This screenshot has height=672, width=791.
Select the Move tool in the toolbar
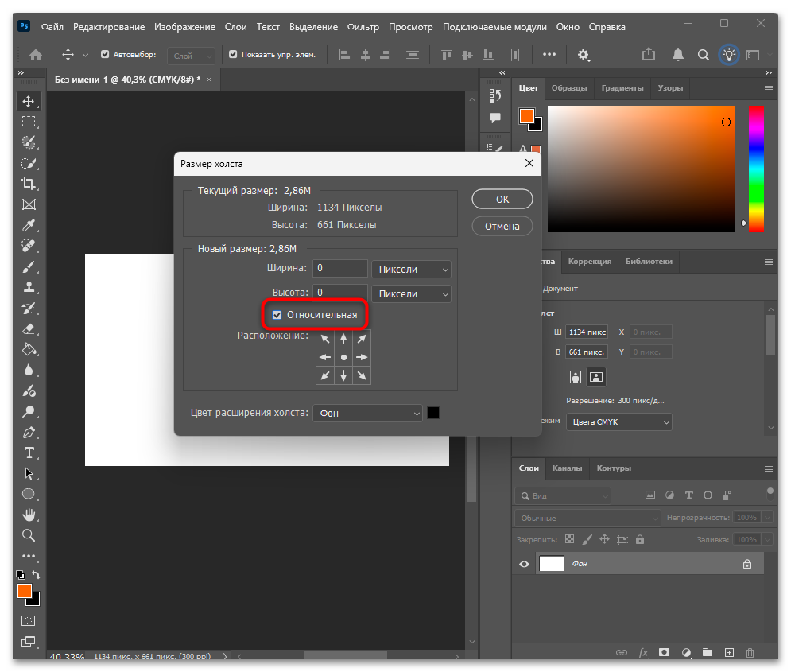29,102
